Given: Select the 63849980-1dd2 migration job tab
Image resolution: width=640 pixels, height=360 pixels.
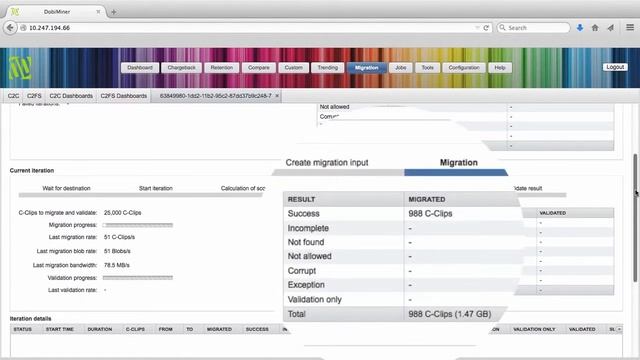Looking at the screenshot, I should click(215, 96).
